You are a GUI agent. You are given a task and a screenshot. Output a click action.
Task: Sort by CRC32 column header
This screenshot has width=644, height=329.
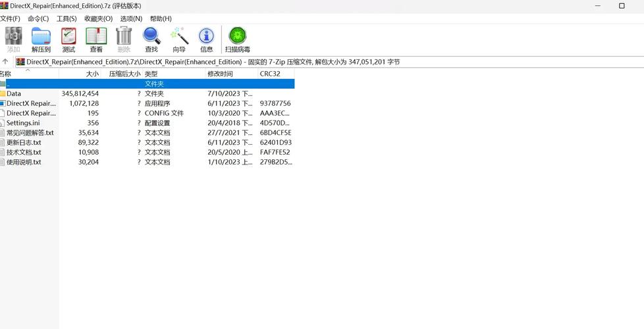[276, 74]
